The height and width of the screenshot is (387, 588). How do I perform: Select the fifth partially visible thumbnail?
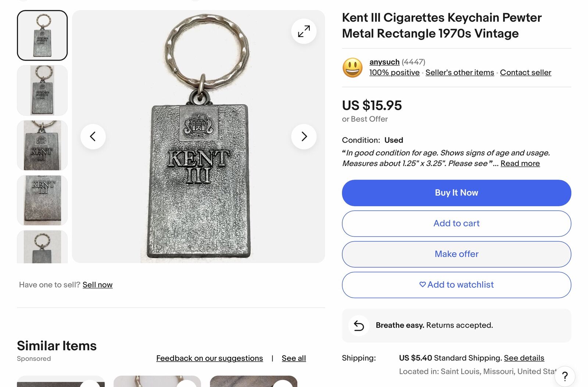click(42, 247)
